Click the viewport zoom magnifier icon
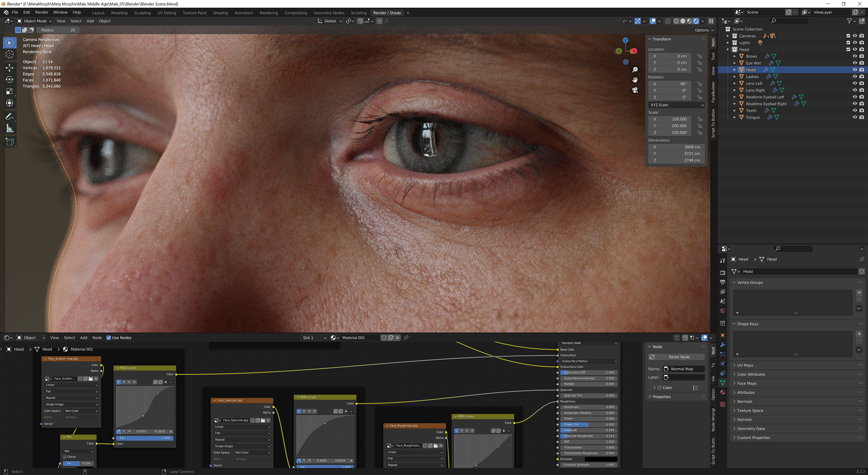The height and width of the screenshot is (475, 868). (x=635, y=70)
